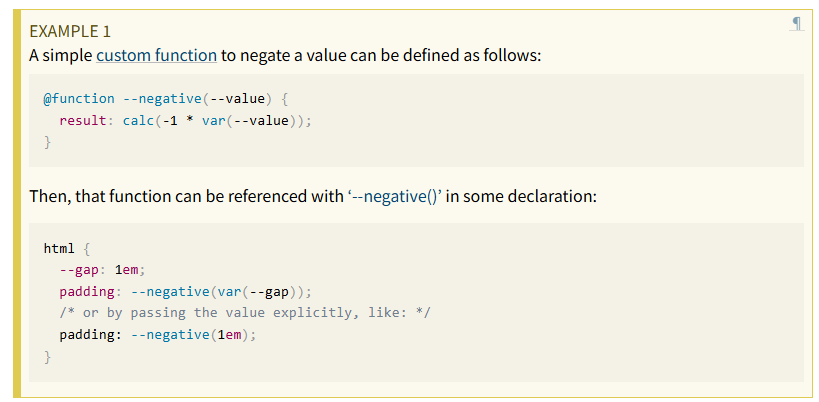
Task: Click the html selector in the second code block
Action: (x=59, y=247)
